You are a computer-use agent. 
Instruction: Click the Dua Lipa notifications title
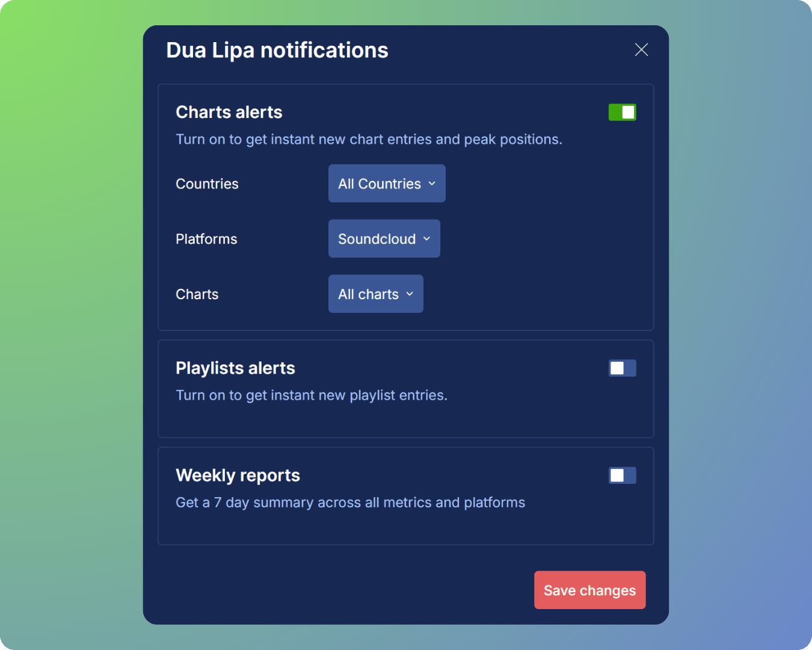tap(277, 51)
